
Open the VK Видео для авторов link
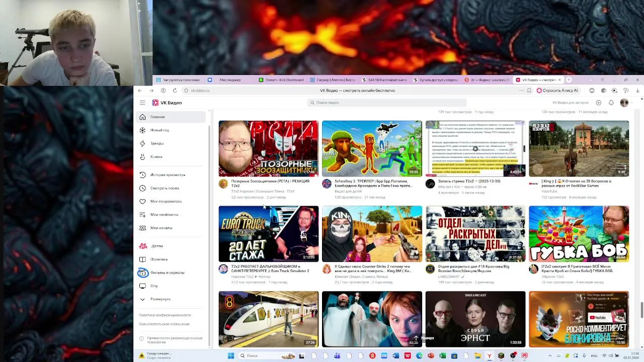pyautogui.click(x=571, y=103)
